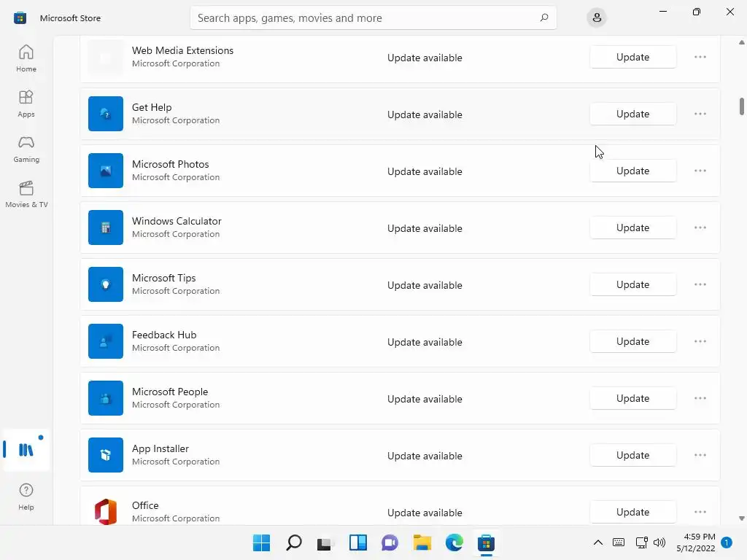The image size is (747, 560).
Task: Click the Microsoft Store logo icon
Action: point(20,18)
